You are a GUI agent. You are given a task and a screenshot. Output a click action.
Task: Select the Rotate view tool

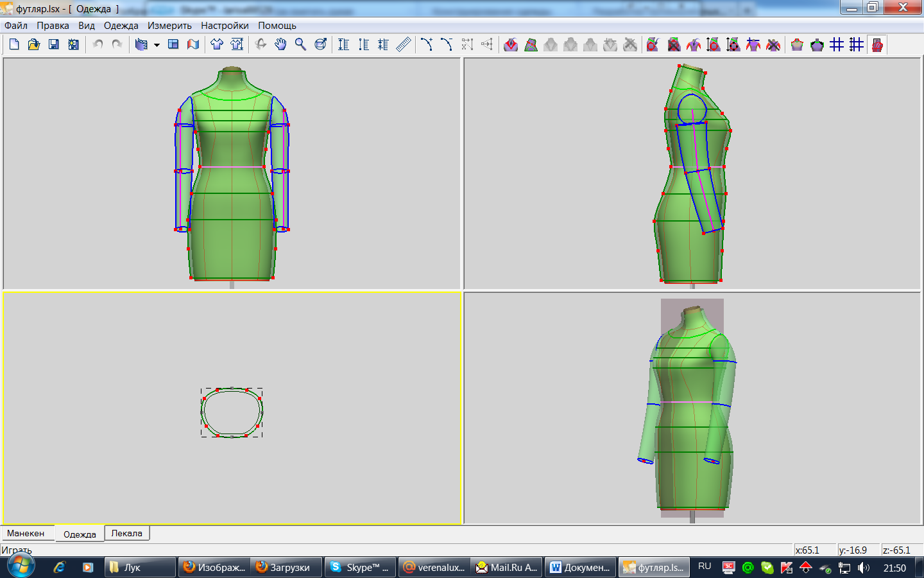(x=261, y=44)
